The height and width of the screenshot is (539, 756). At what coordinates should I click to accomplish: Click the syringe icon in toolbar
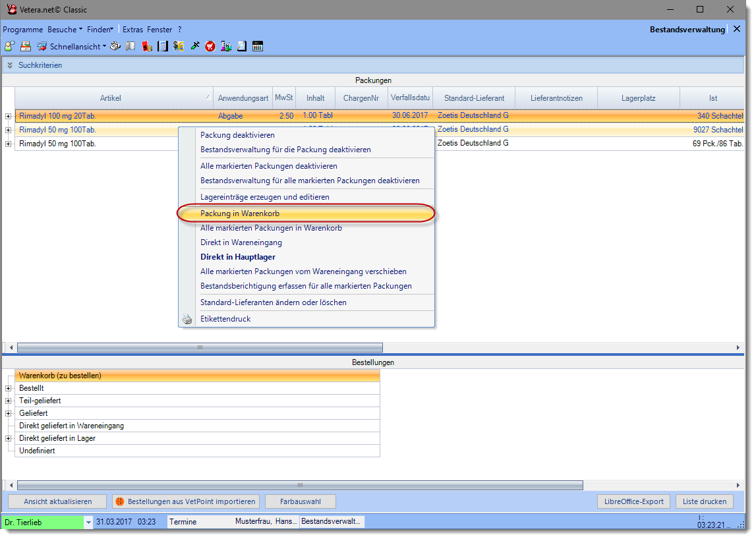tap(194, 46)
